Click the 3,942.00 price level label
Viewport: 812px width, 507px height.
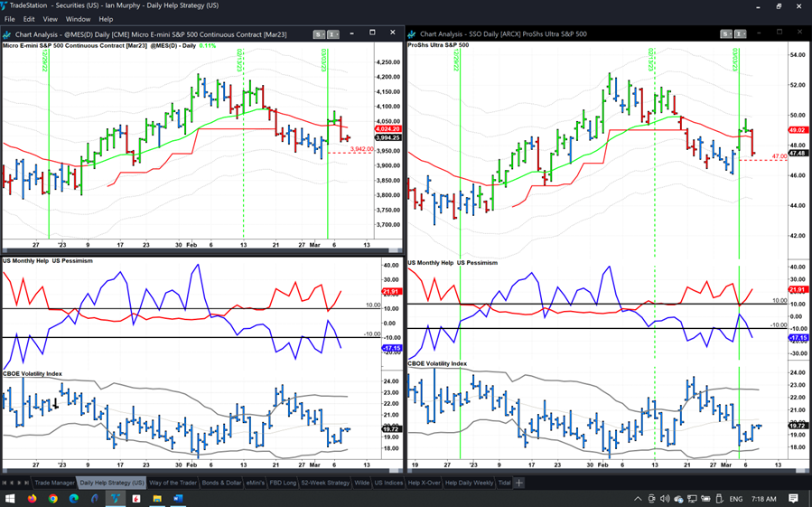coord(361,149)
